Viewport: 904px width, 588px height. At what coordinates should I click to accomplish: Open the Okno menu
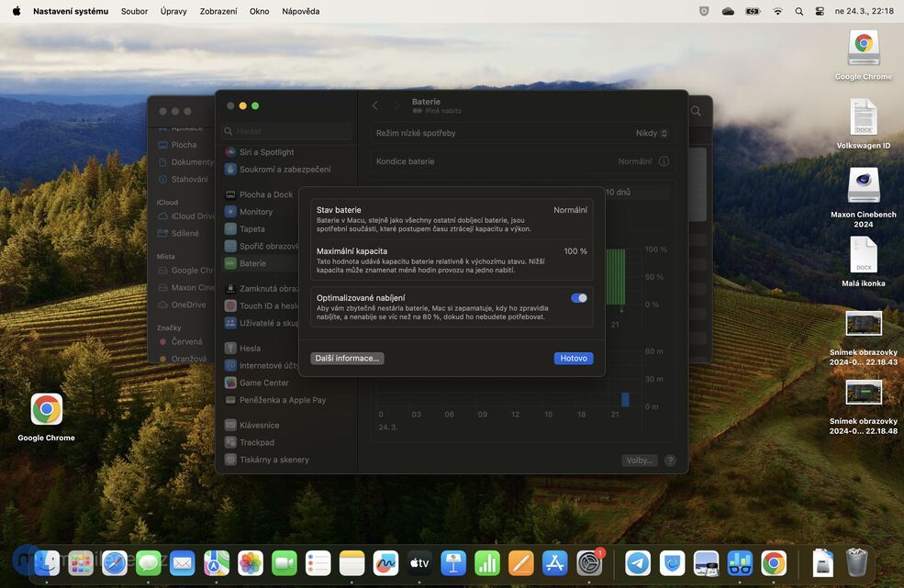coord(260,10)
